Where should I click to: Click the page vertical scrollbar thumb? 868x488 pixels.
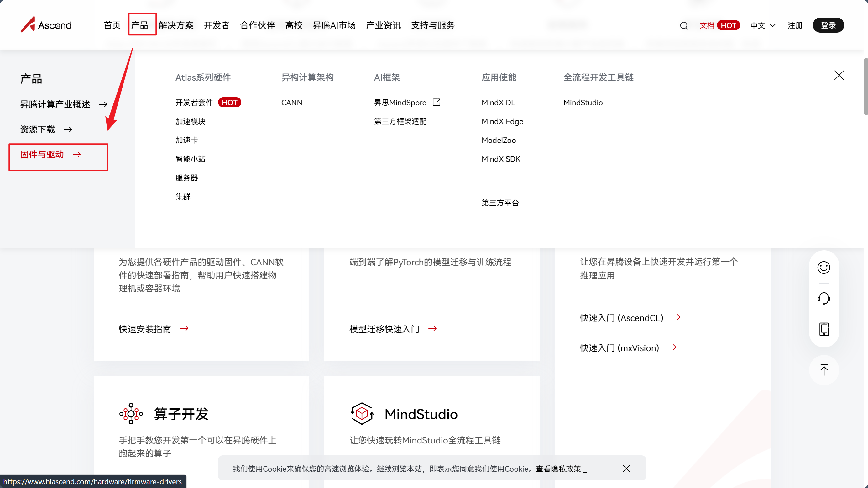click(865, 86)
